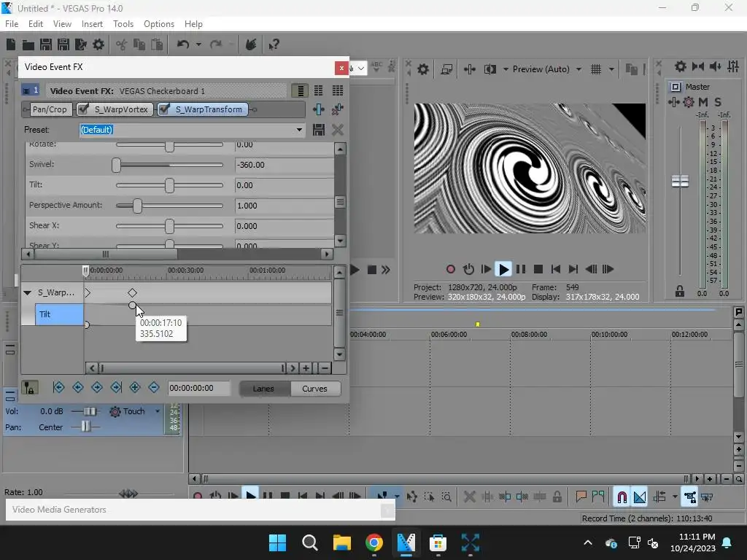Click the Swivel value field

point(284,165)
